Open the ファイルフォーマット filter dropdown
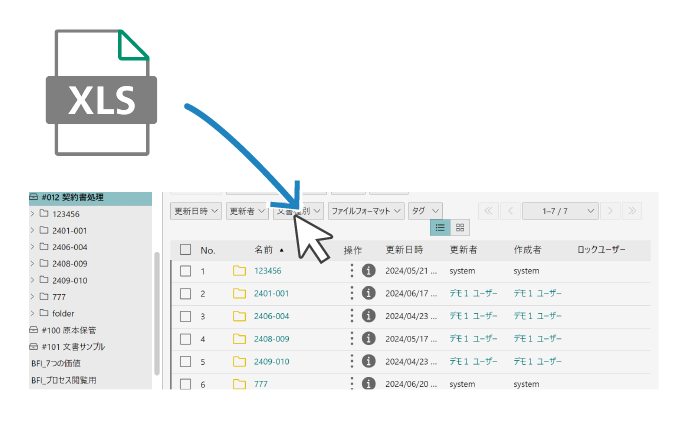 coord(366,211)
